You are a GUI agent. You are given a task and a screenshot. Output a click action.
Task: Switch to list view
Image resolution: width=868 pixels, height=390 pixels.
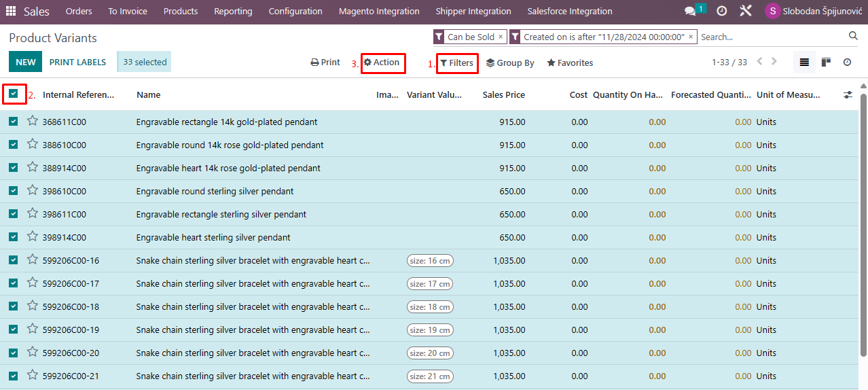click(x=804, y=63)
